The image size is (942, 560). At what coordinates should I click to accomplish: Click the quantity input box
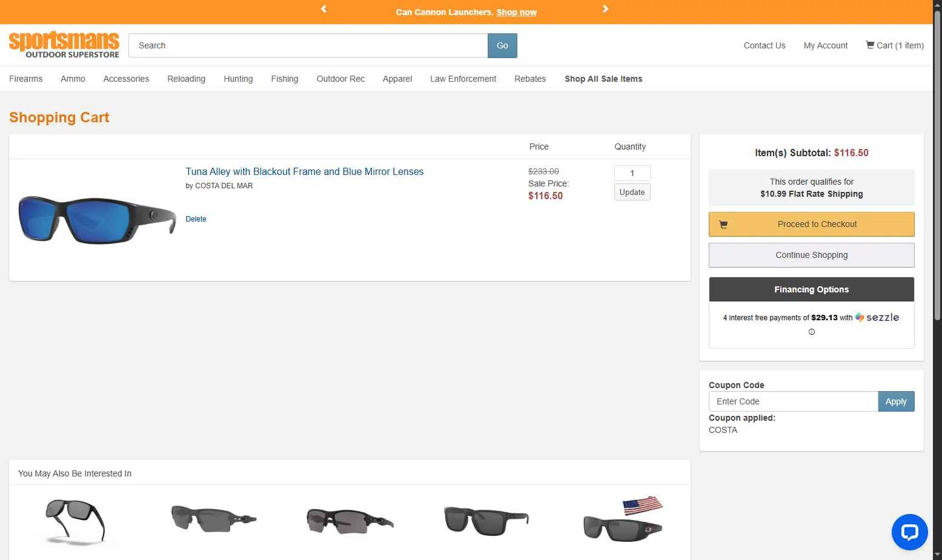(x=632, y=173)
